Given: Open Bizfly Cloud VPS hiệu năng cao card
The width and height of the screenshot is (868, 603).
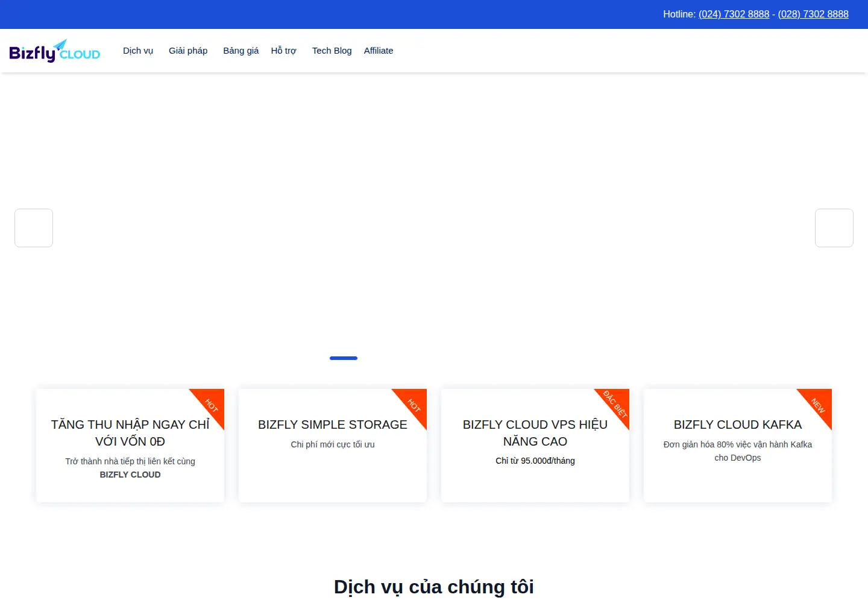Looking at the screenshot, I should [x=535, y=446].
